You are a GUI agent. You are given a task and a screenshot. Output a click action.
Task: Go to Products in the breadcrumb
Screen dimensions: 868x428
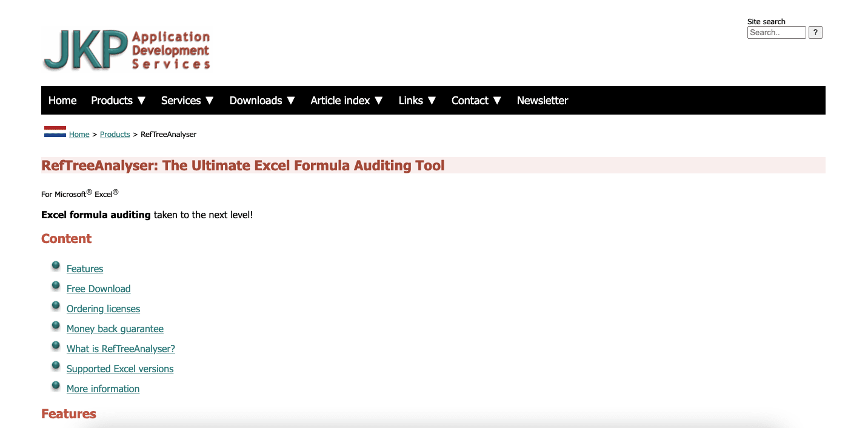click(115, 135)
